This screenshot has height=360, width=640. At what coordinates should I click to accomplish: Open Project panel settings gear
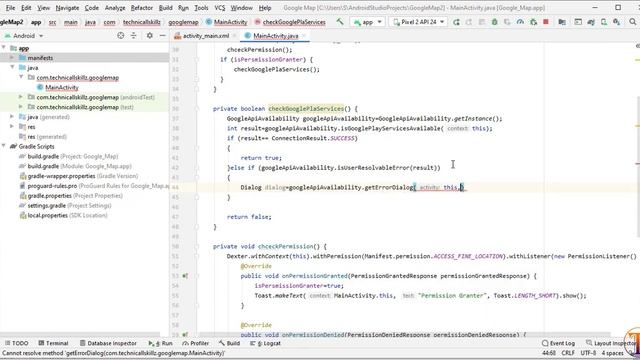coord(150,36)
